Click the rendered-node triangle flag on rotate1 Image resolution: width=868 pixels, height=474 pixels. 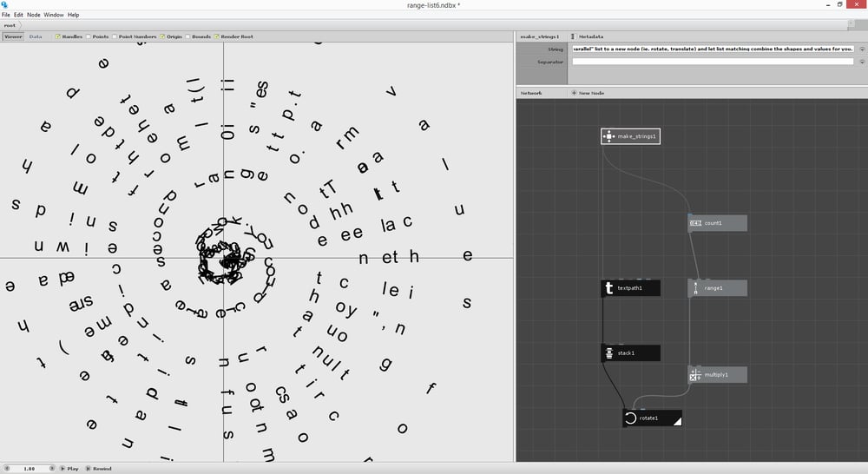click(678, 421)
